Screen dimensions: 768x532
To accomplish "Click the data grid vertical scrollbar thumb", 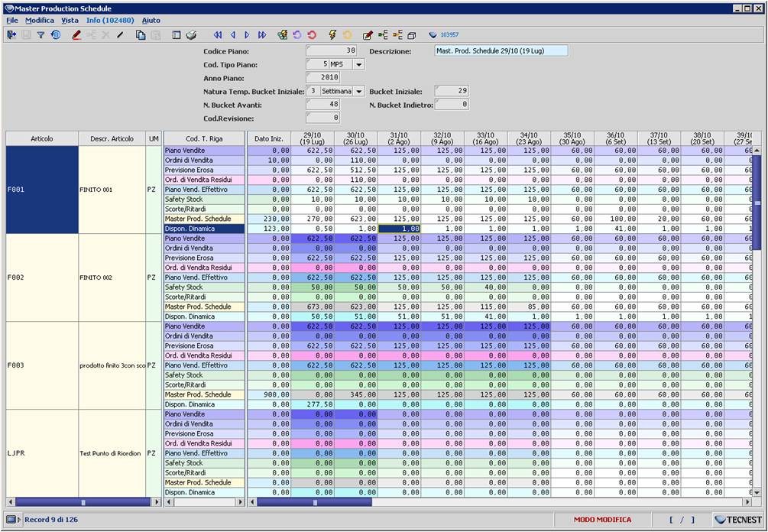I will (757, 203).
